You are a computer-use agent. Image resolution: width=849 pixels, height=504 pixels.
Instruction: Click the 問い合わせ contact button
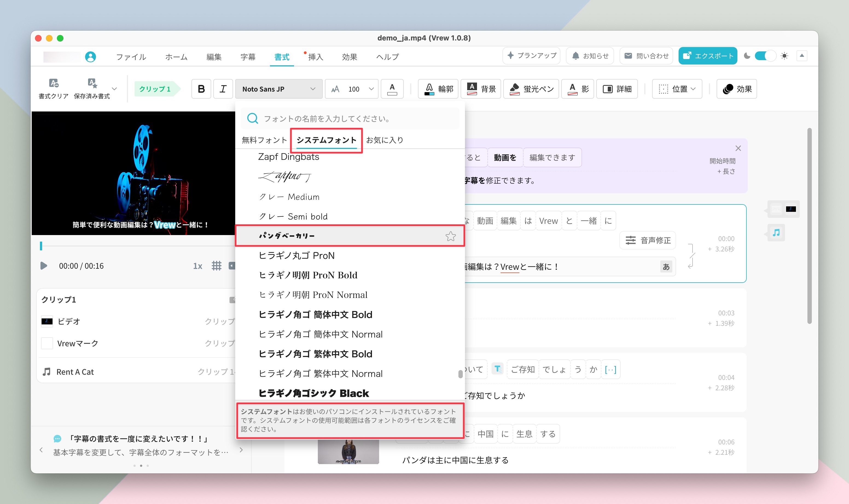point(646,56)
